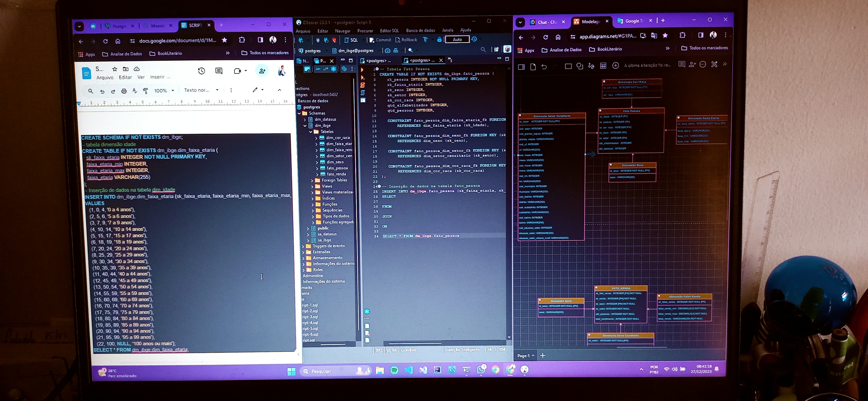868x401 pixels.
Task: Star the Google Docs document
Action: [x=115, y=69]
